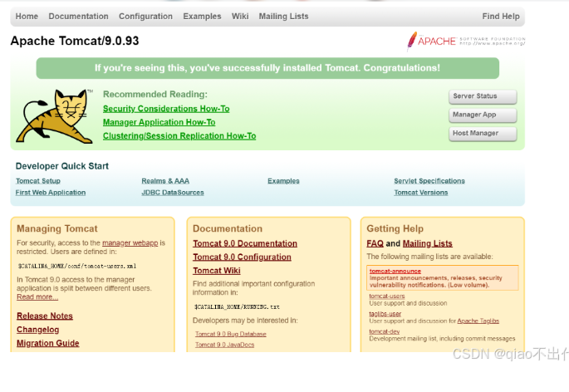Open Mailing Lists in the nav bar
The height and width of the screenshot is (392, 569).
point(283,17)
